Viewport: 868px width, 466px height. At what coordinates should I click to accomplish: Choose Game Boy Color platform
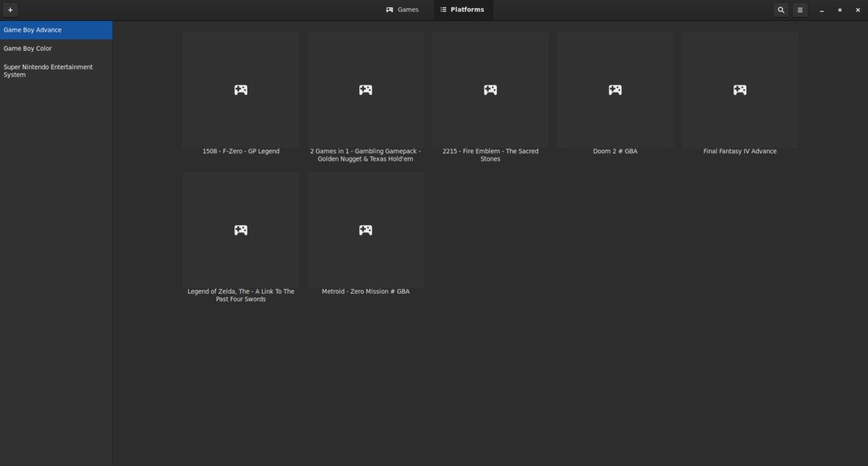pos(56,48)
